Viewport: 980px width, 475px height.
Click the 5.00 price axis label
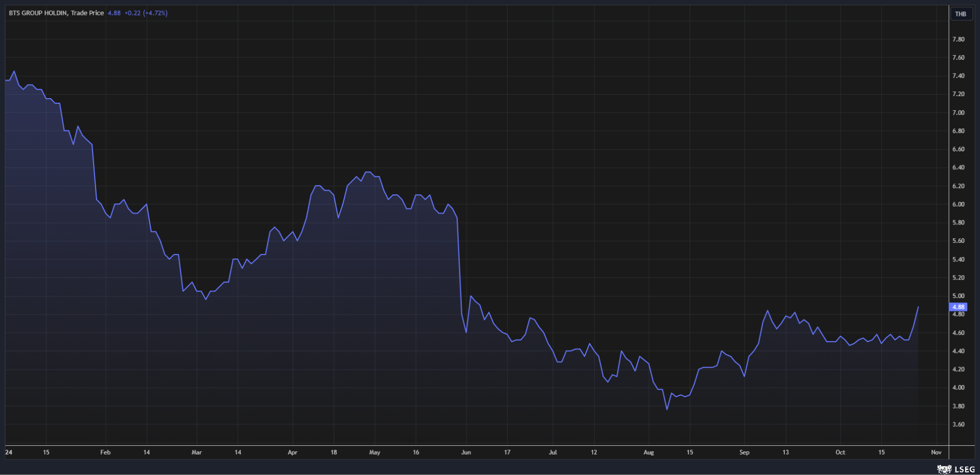tap(958, 296)
